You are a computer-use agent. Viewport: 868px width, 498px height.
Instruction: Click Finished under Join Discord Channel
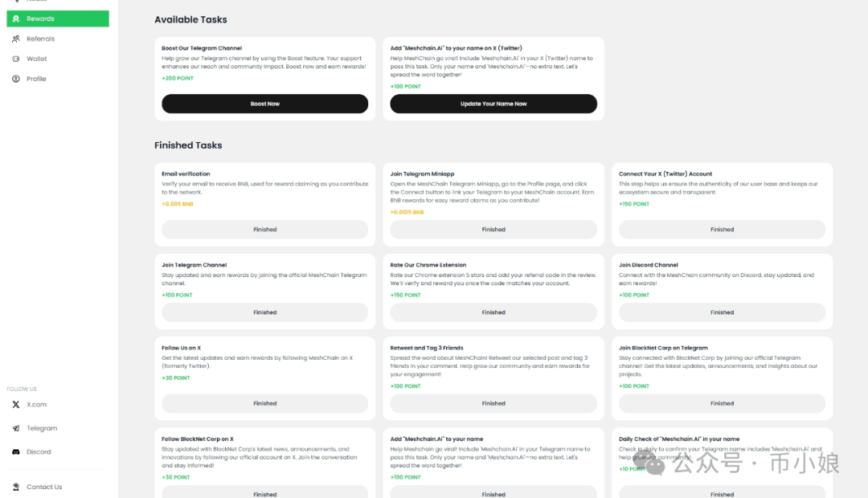pyautogui.click(x=722, y=312)
